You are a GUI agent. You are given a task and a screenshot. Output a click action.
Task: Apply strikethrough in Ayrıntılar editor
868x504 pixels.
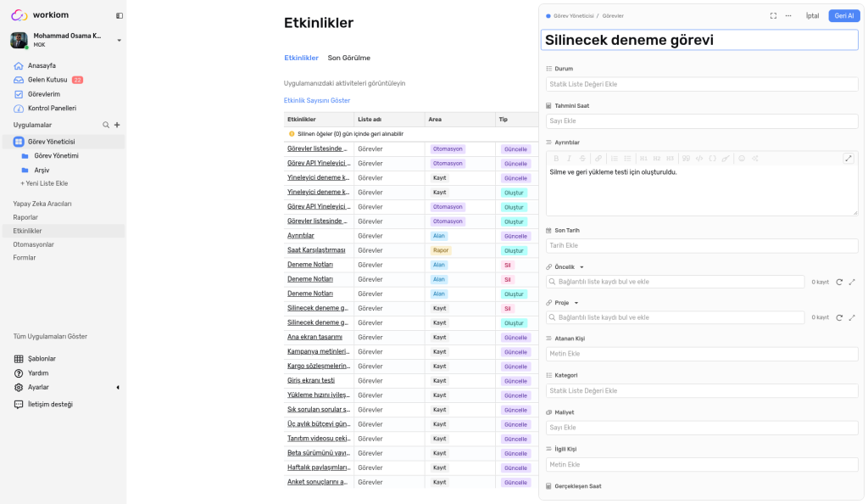pyautogui.click(x=582, y=159)
